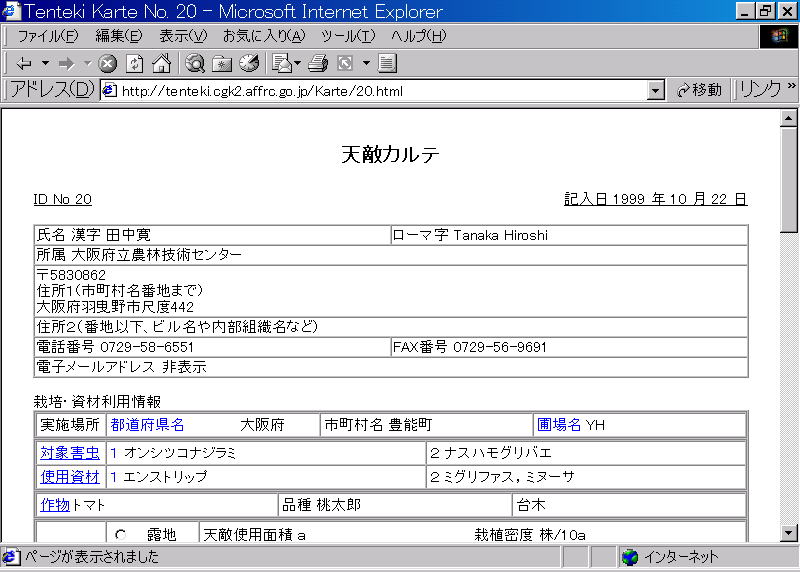Open the Favorites folder icon
Screen dimensions: 800x572
click(222, 63)
